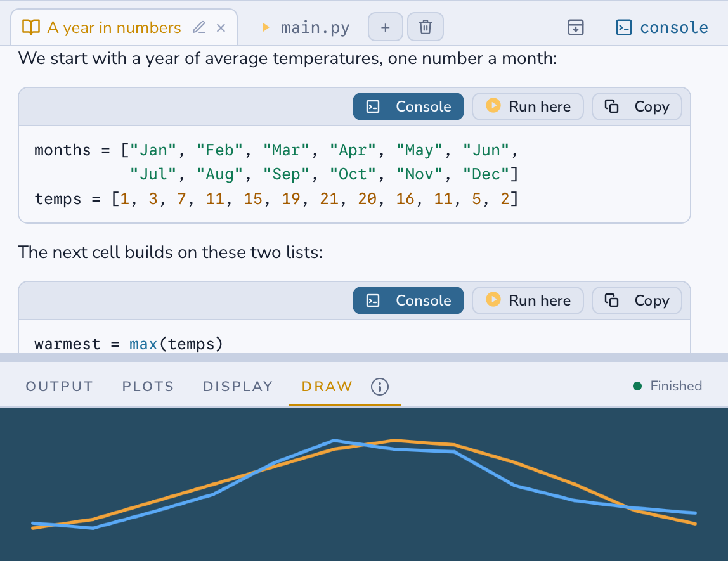Delete file using the trash can icon
The width and height of the screenshot is (728, 561).
[426, 27]
